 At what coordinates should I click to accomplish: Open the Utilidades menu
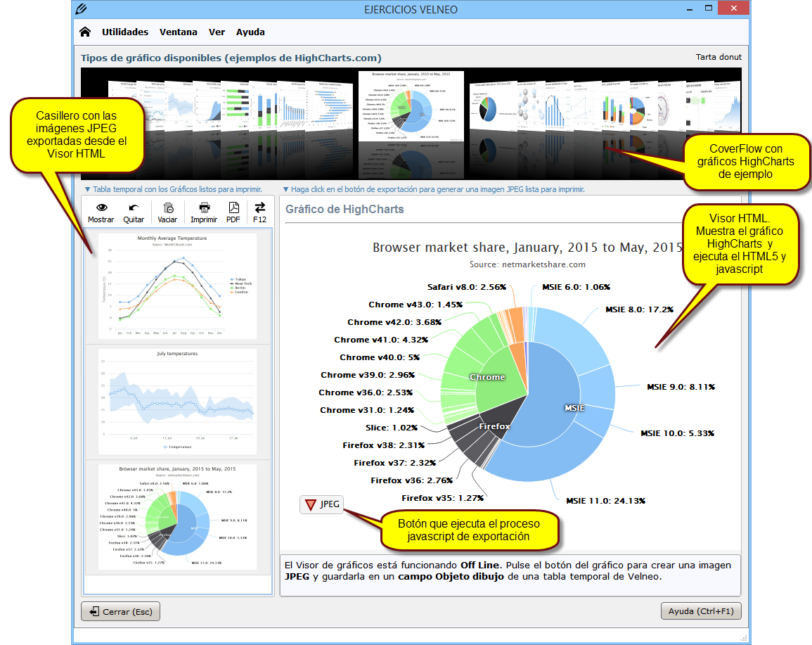[125, 32]
